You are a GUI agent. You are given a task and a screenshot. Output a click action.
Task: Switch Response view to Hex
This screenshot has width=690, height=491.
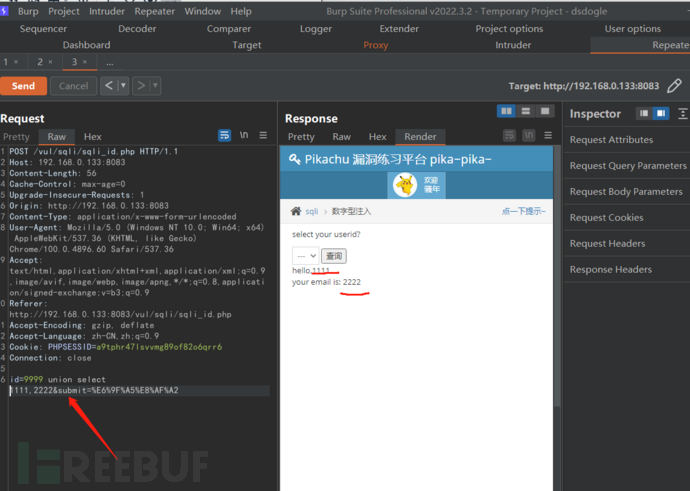[x=378, y=137]
